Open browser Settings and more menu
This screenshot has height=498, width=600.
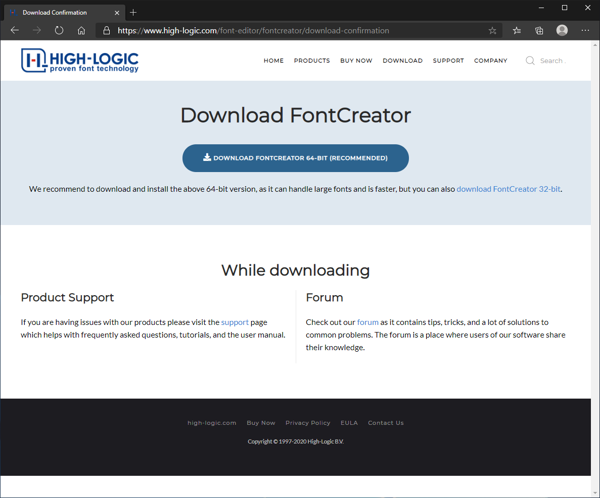click(x=585, y=31)
